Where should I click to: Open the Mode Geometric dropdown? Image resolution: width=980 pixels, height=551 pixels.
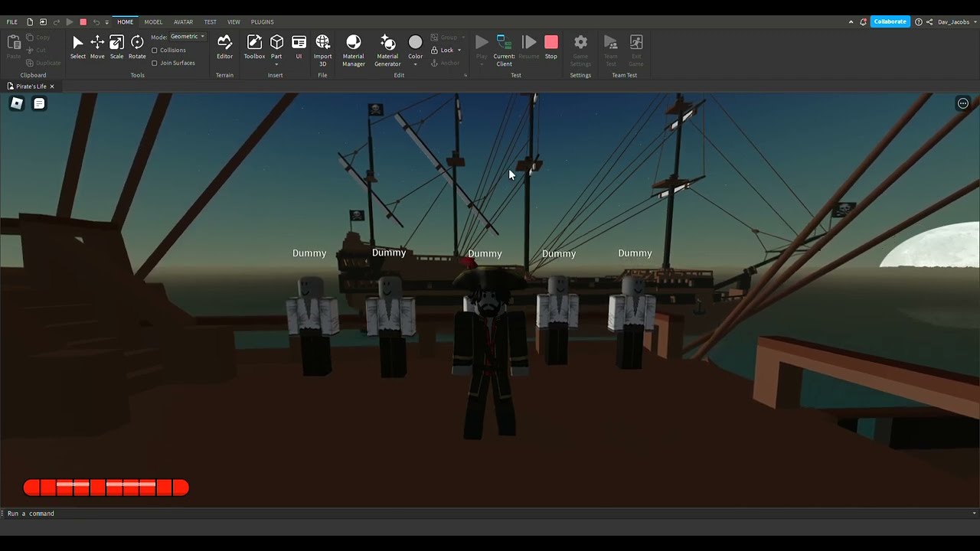point(188,37)
